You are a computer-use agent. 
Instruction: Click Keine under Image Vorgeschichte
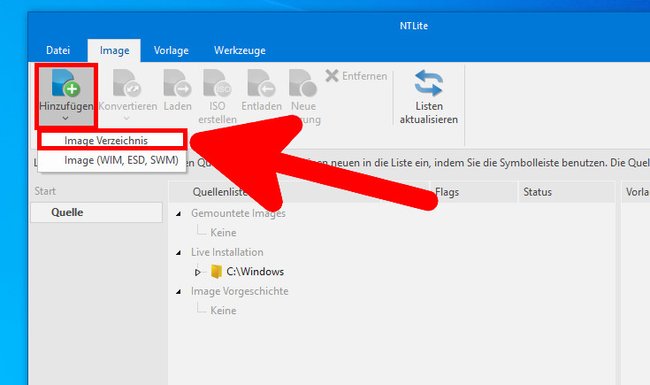tap(223, 310)
